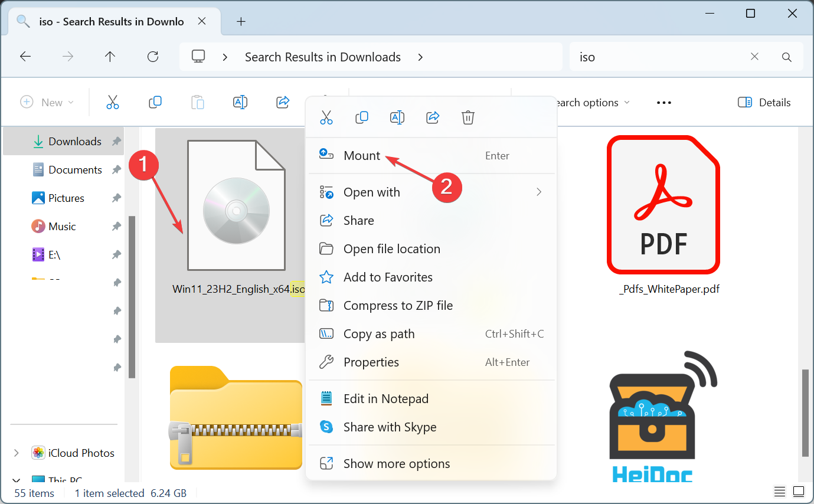Select the _Pdfs_WhitePaper.pdf file icon
The height and width of the screenshot is (504, 814).
point(663,205)
